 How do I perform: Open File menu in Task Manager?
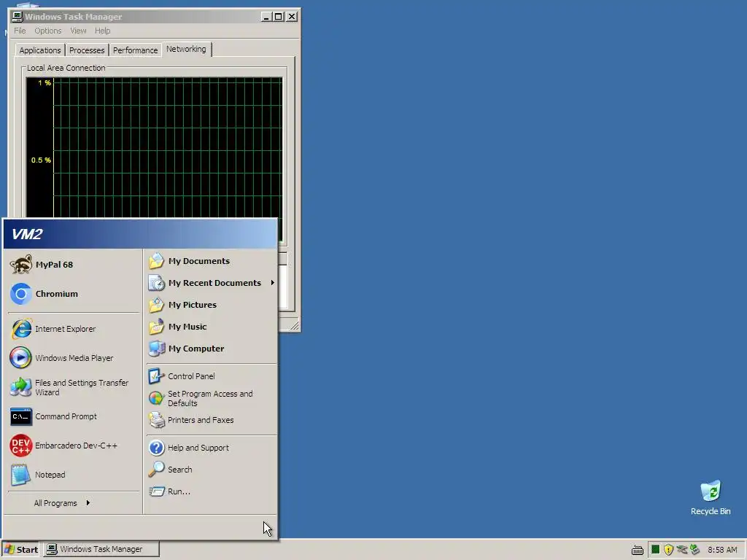pyautogui.click(x=20, y=31)
